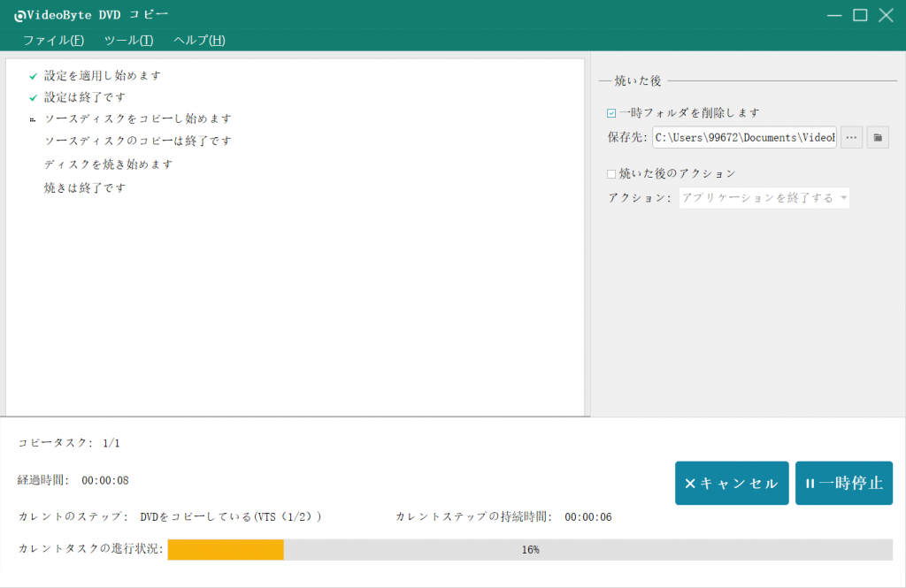Viewport: 906px width, 588px height.
Task: Click the green checkmark beside 設定を適用し始めます
Action: [34, 76]
